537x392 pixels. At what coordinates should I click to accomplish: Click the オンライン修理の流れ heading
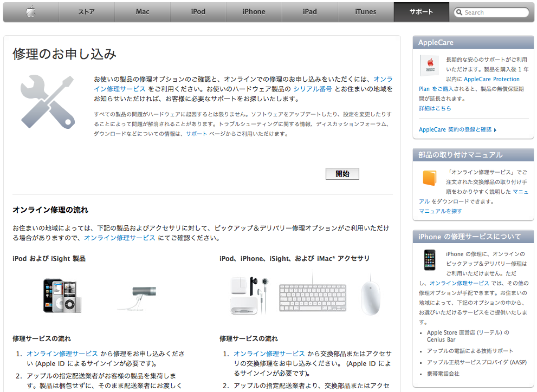(50, 210)
